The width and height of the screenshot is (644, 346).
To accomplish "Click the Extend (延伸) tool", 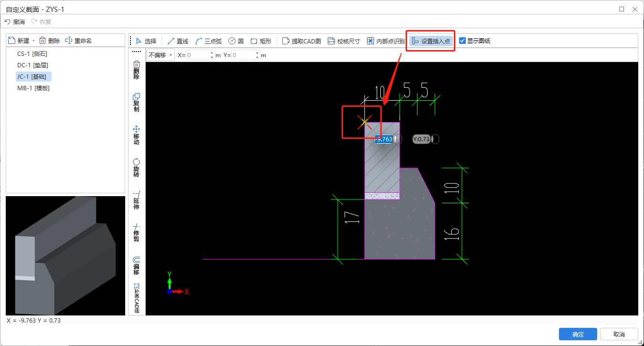I will click(x=136, y=200).
